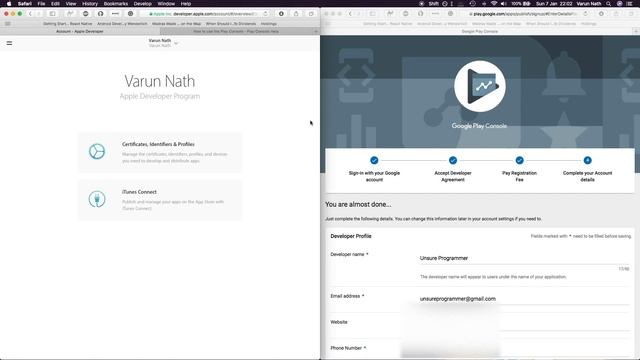
Task: Add a new tab in left Safari window
Action: coord(316,31)
